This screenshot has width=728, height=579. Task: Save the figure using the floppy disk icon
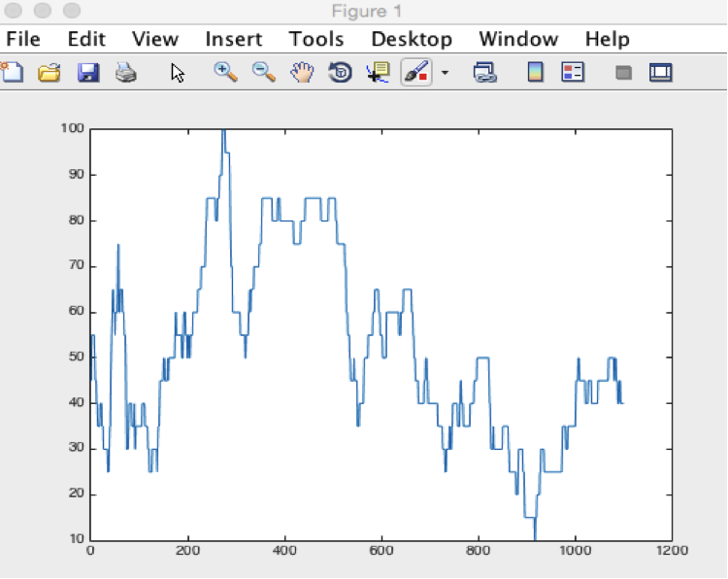coord(88,72)
